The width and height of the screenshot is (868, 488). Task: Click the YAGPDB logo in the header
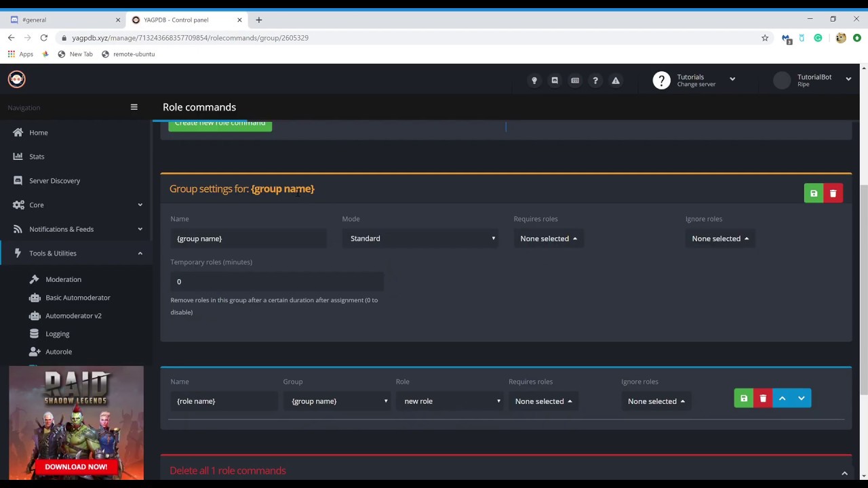[x=17, y=79]
